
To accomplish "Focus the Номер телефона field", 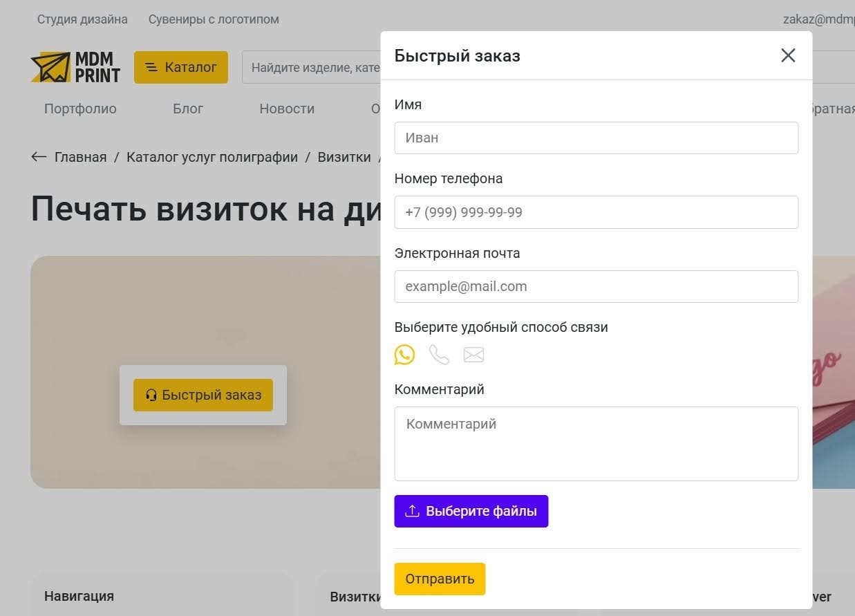I will (x=596, y=212).
